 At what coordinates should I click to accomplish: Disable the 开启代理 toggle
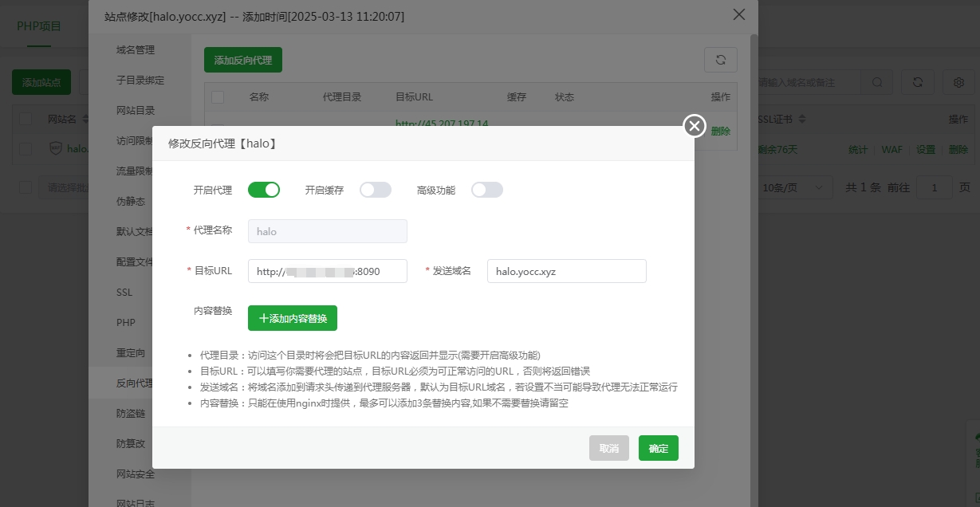(264, 190)
